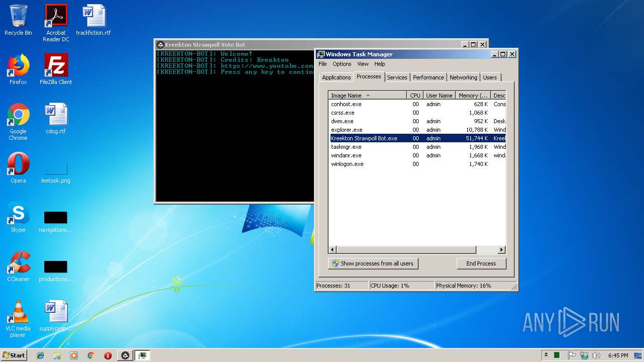Sort processes by Memory column
Viewport: 644px width, 362px height.
pyautogui.click(x=473, y=95)
